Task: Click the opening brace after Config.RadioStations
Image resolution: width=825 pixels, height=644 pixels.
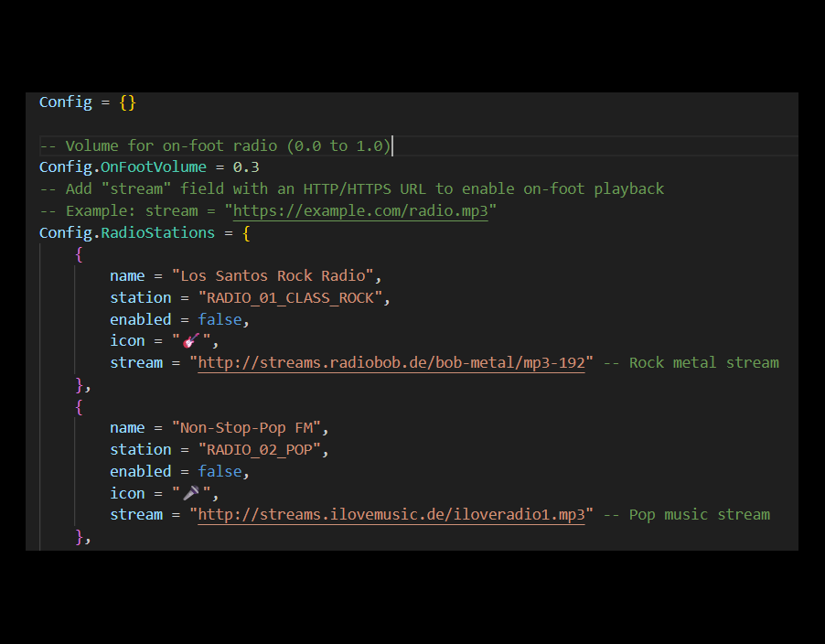Action: (246, 233)
